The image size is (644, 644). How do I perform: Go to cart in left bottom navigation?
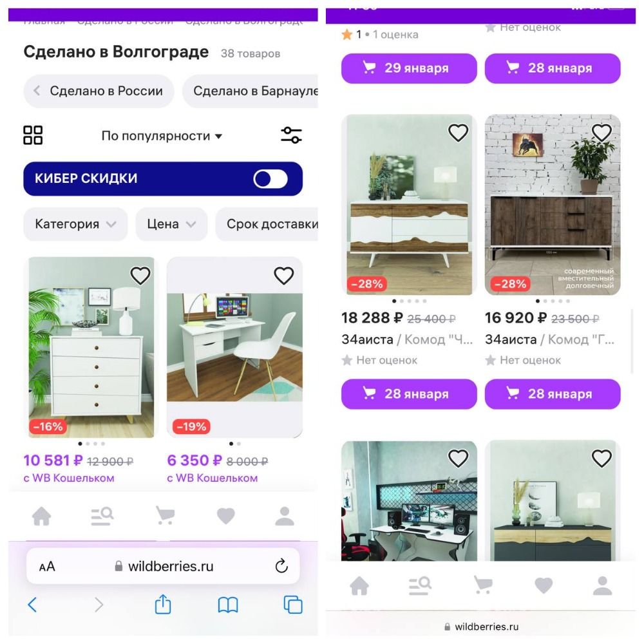point(165,515)
